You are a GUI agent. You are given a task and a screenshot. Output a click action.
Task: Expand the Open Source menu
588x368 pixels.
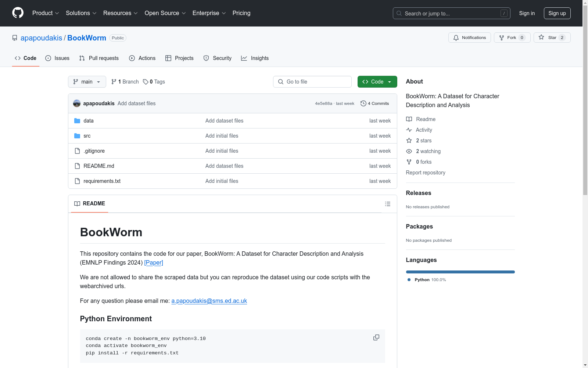point(165,13)
